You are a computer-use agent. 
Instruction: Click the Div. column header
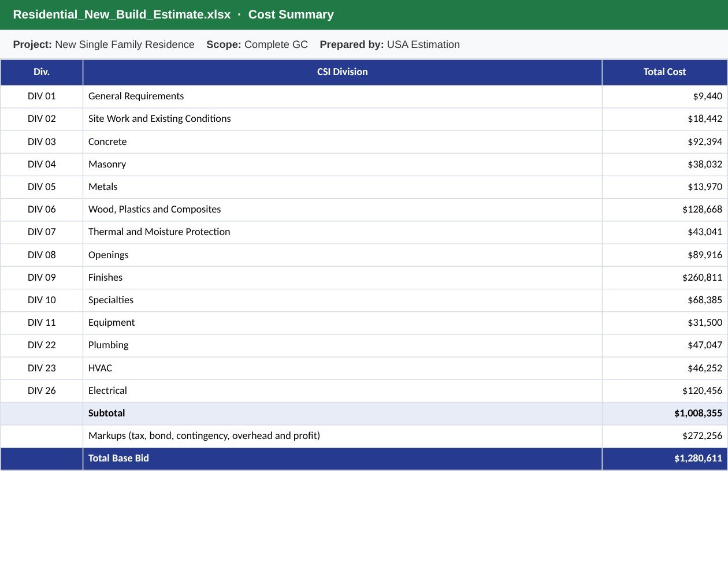[42, 72]
